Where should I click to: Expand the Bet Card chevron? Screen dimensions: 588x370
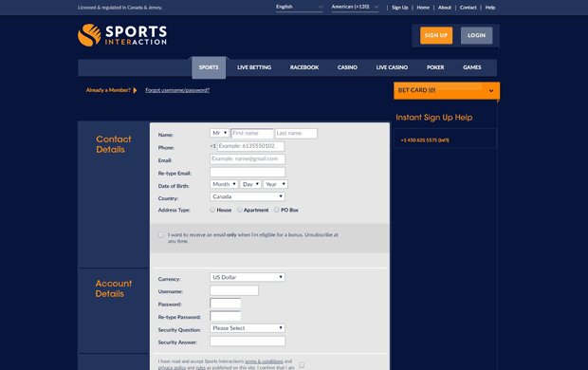[x=491, y=90]
